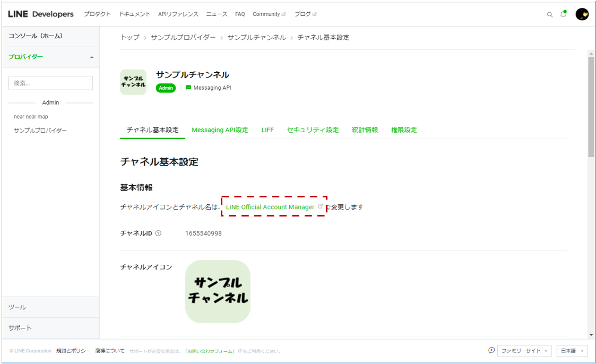This screenshot has width=596, height=364.
Task: Open the 日本語 language dropdown
Action: coord(572,351)
